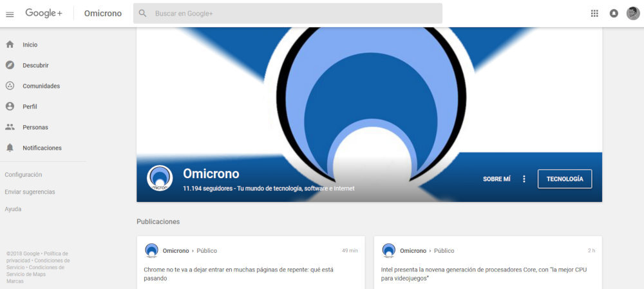Open Notificaciones in the sidebar
The image size is (644, 289).
43,147
